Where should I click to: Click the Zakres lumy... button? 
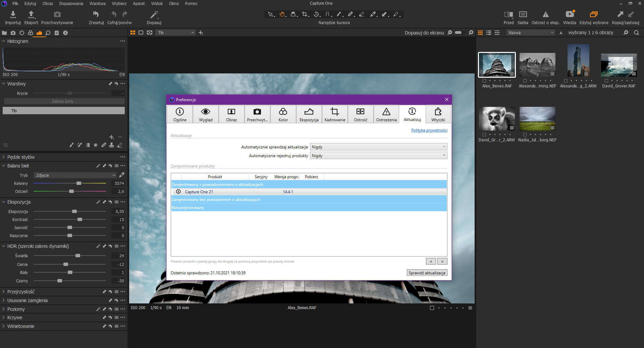64,101
